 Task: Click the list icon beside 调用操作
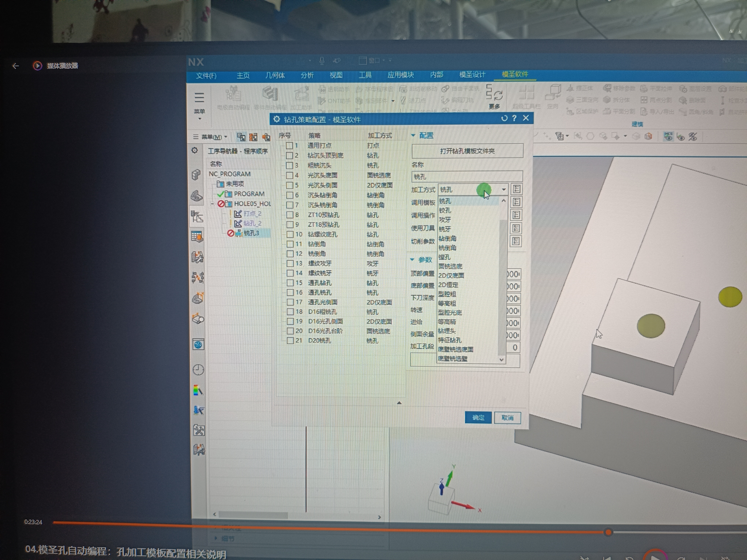tap(516, 215)
